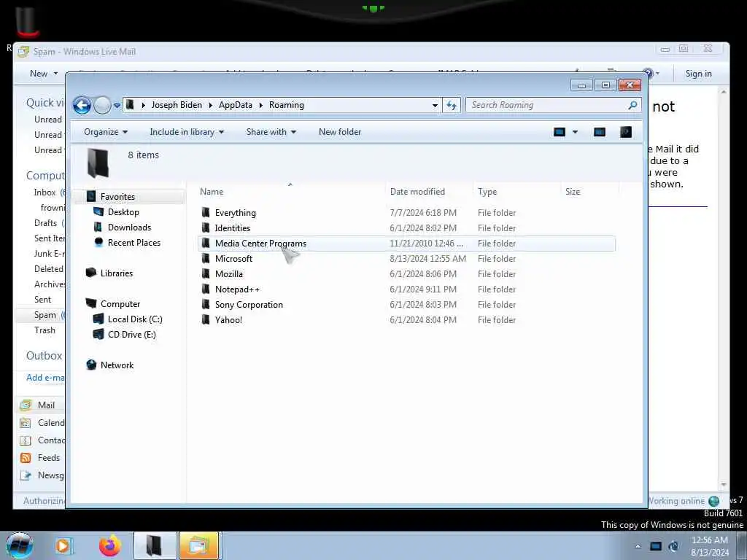This screenshot has width=747, height=560.
Task: Open Explorer help icon in toolbar
Action: [x=625, y=132]
